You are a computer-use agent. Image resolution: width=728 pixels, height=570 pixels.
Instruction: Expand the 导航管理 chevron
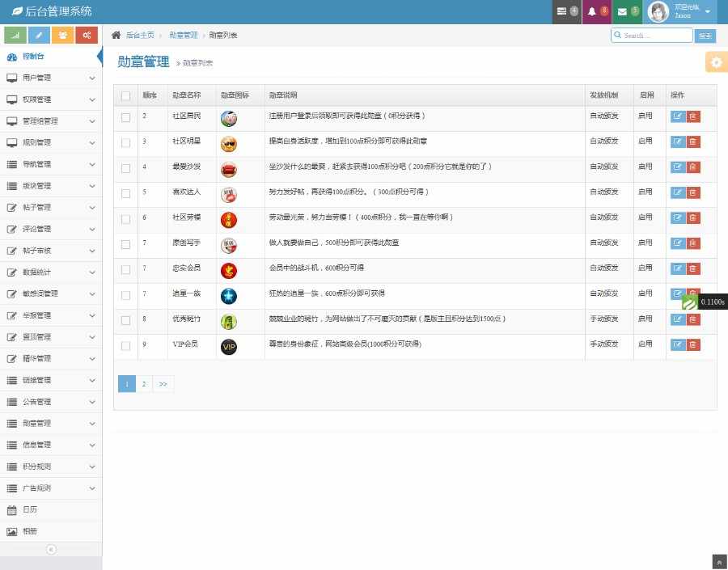coord(92,164)
